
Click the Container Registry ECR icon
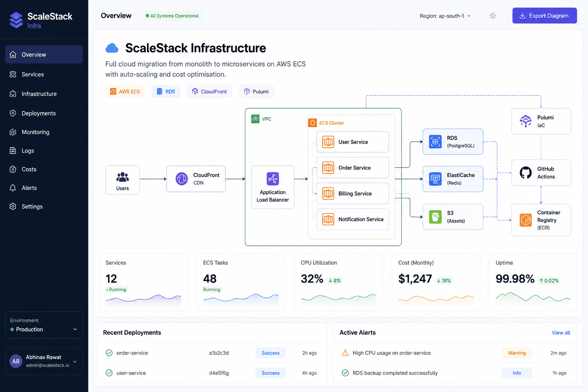526,220
